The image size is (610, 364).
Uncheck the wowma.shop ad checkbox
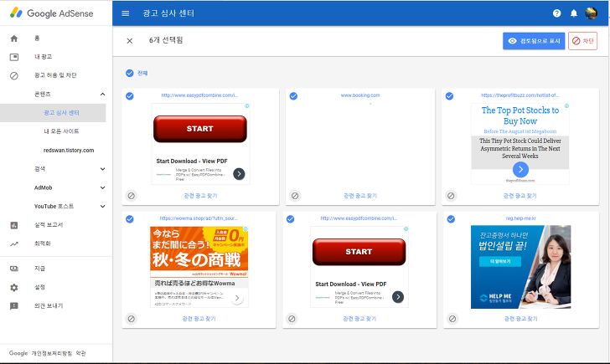pyautogui.click(x=130, y=219)
